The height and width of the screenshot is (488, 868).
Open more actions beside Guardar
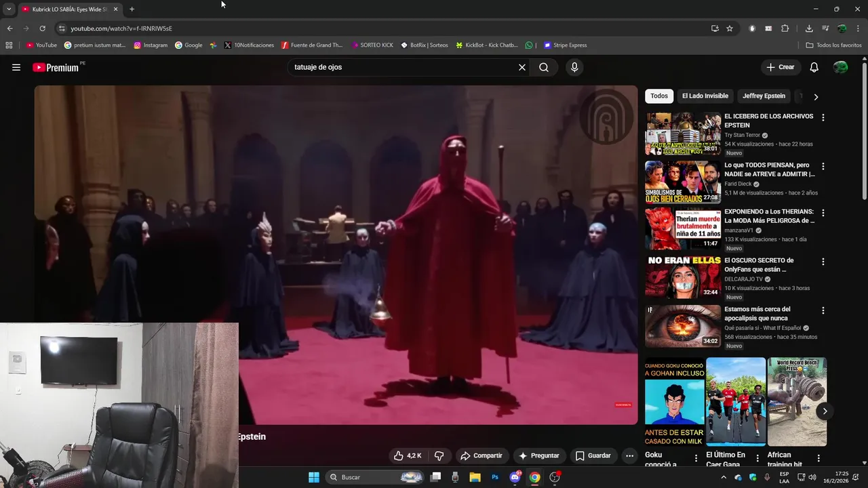[629, 455]
